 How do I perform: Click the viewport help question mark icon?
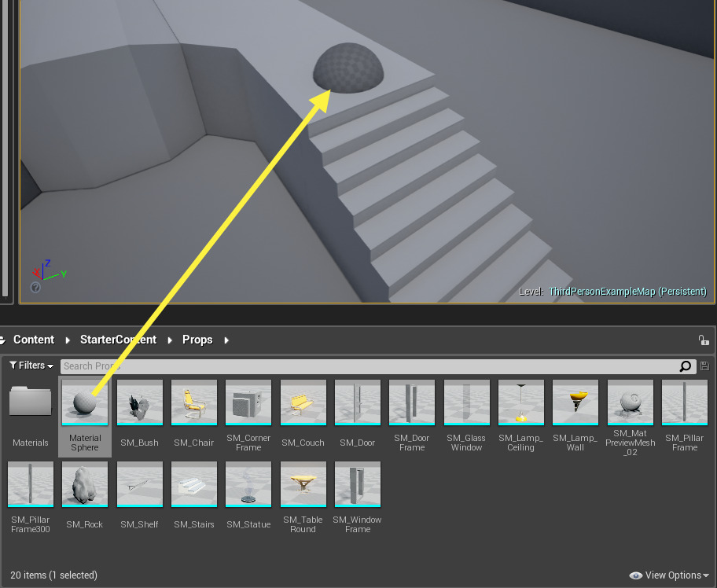(x=35, y=288)
